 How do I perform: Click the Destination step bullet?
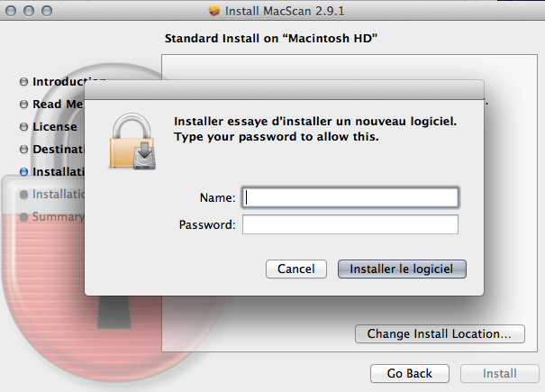click(23, 150)
